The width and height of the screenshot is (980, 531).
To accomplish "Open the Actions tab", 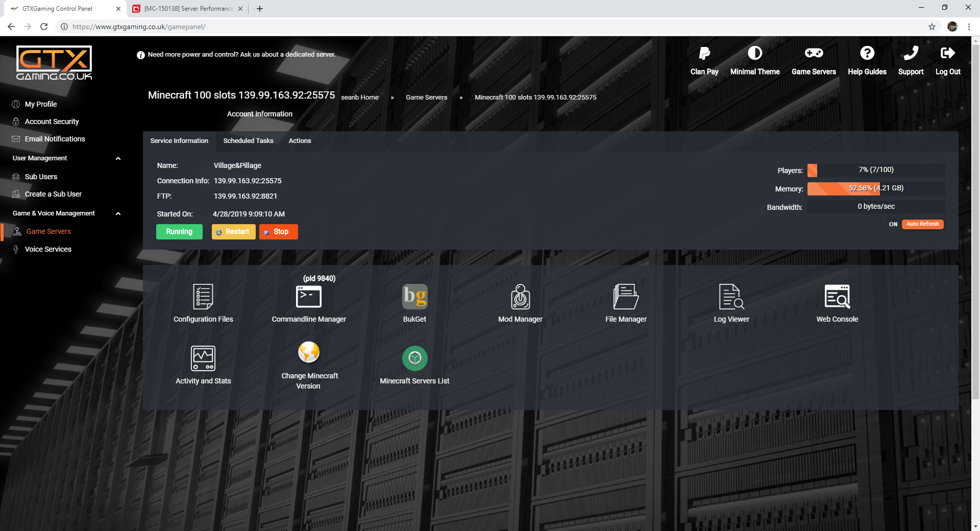I will (x=300, y=141).
